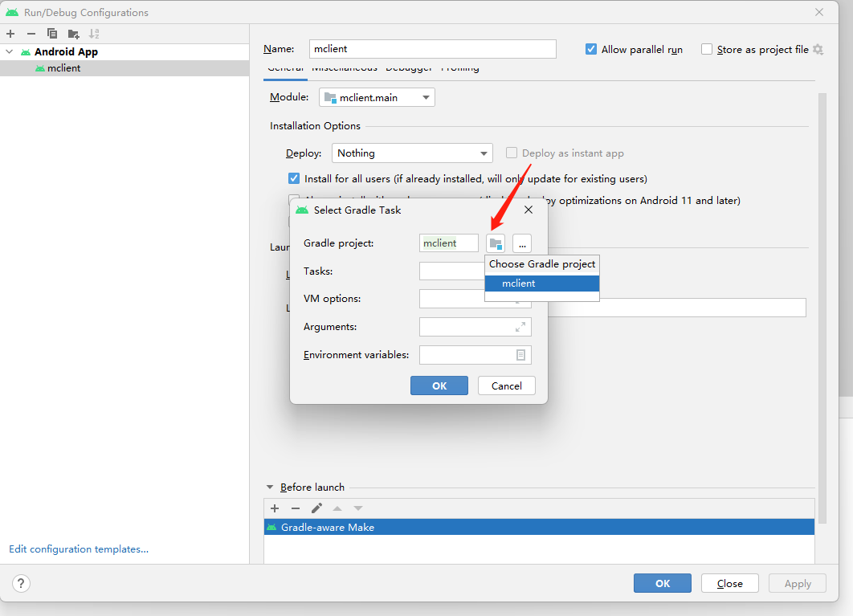Viewport: 853px width, 616px height.
Task: Select Gradle-aware Make task row
Action: pyautogui.click(x=539, y=527)
